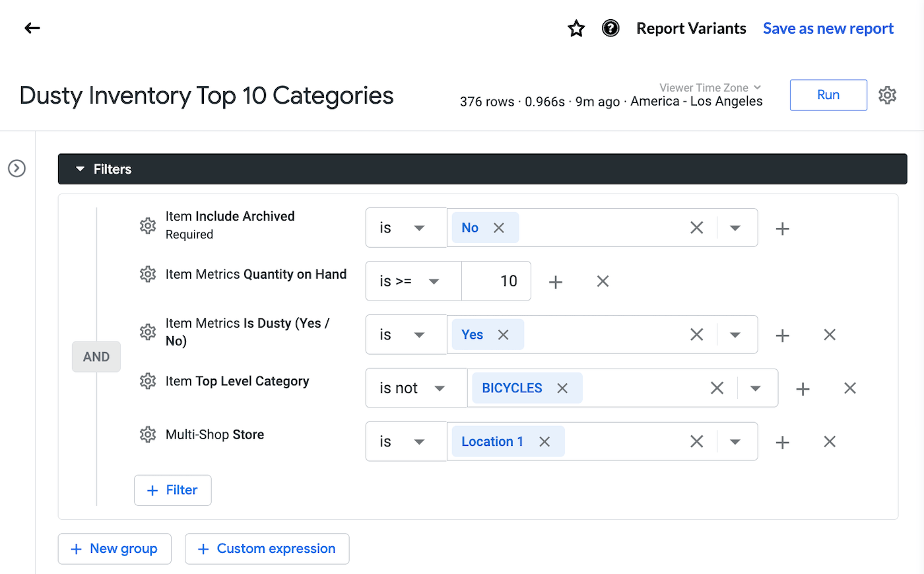Open settings gear for Multi-Shop Store filter
The width and height of the screenshot is (924, 574).
point(148,435)
